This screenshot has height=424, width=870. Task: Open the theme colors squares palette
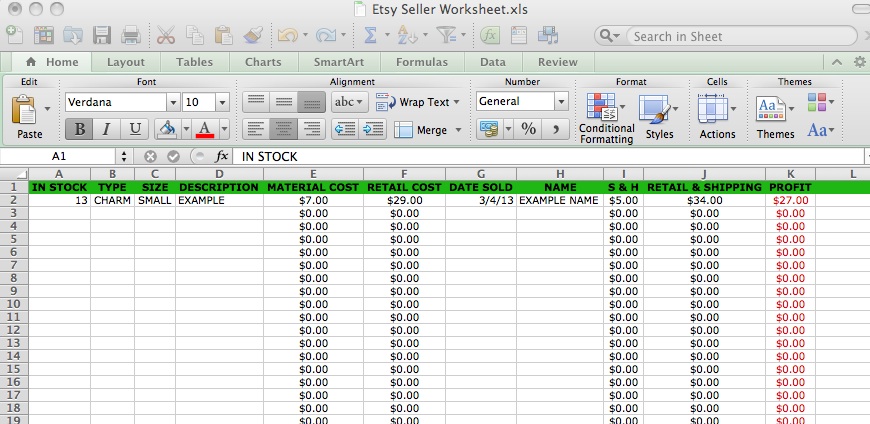click(x=821, y=102)
